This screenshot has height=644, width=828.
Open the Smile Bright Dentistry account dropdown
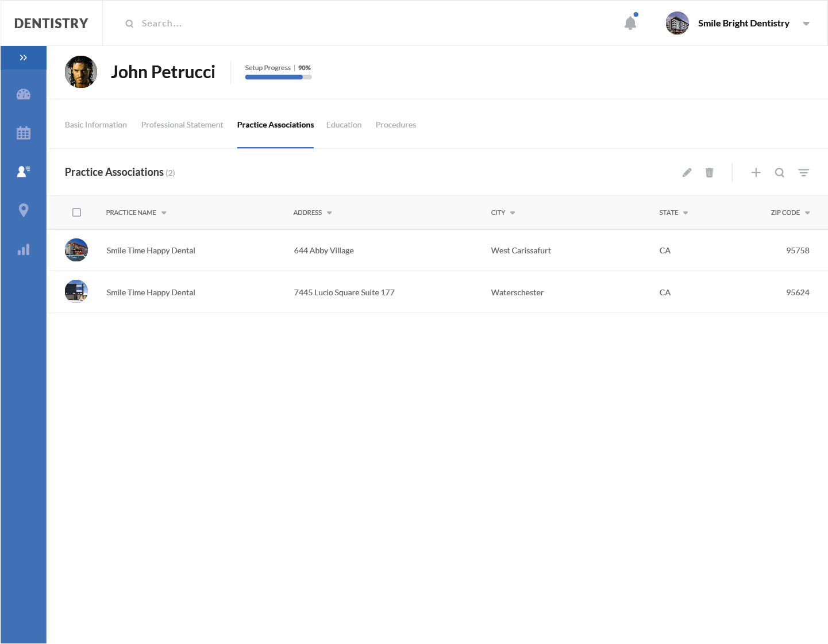(x=806, y=24)
